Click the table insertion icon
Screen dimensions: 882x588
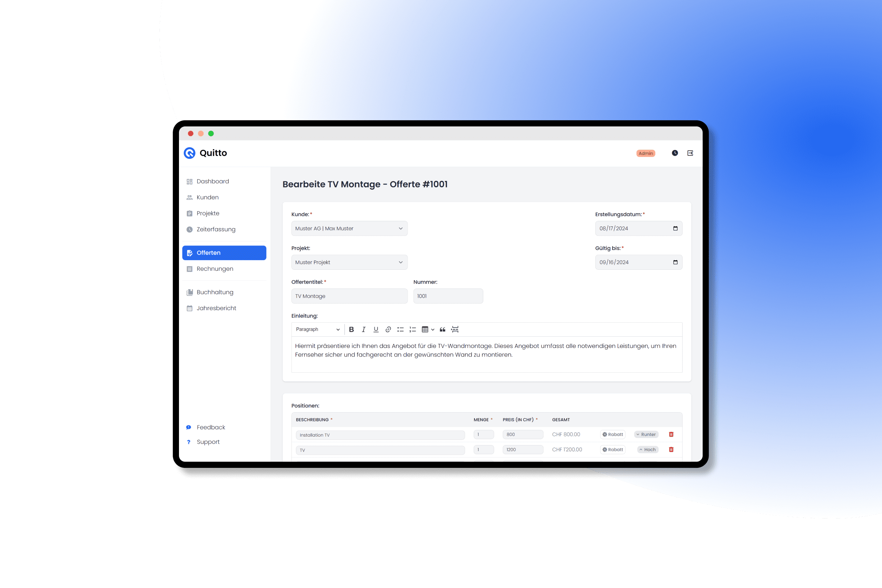click(x=425, y=329)
